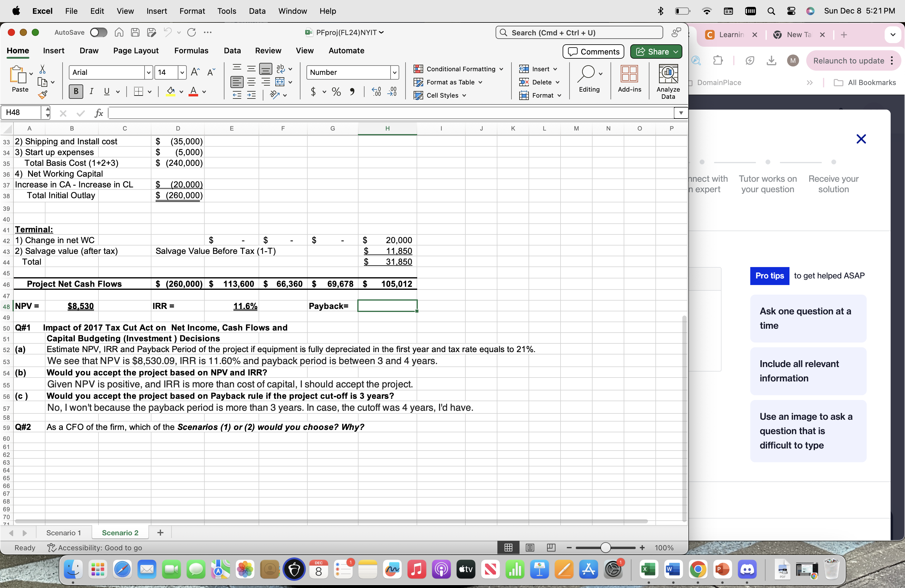The image size is (905, 588).
Task: Click Increase Decimal in the Number group
Action: coord(376,92)
